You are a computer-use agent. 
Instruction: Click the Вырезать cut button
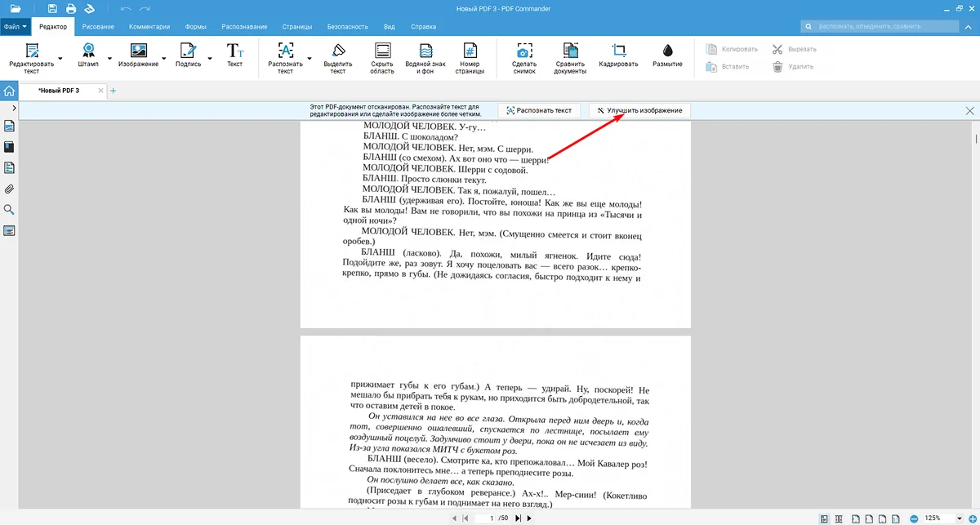(x=794, y=49)
